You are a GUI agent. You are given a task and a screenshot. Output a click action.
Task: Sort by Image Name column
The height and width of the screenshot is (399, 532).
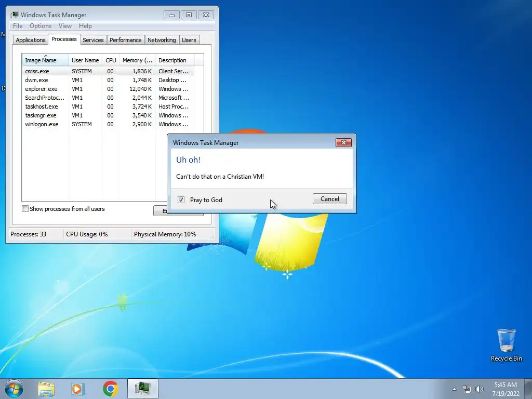(x=46, y=60)
